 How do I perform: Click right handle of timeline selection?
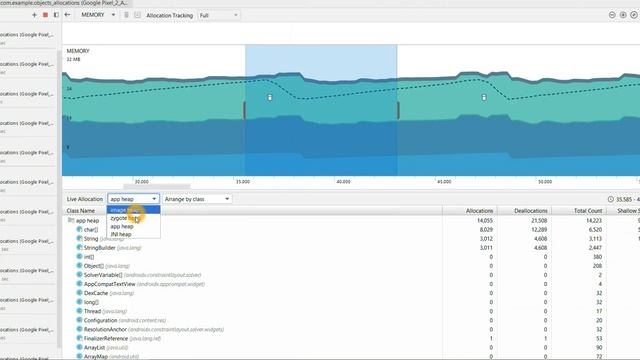[398, 111]
